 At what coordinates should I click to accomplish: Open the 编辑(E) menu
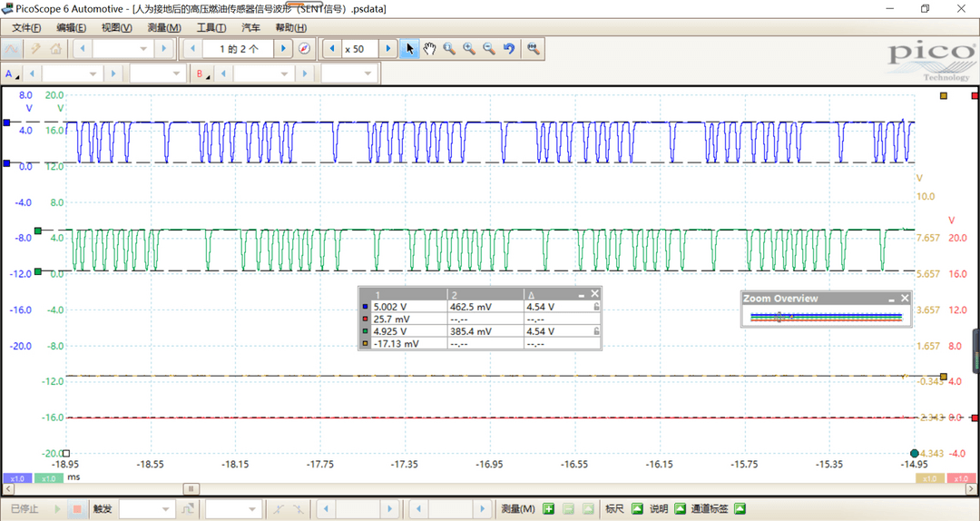coord(72,28)
